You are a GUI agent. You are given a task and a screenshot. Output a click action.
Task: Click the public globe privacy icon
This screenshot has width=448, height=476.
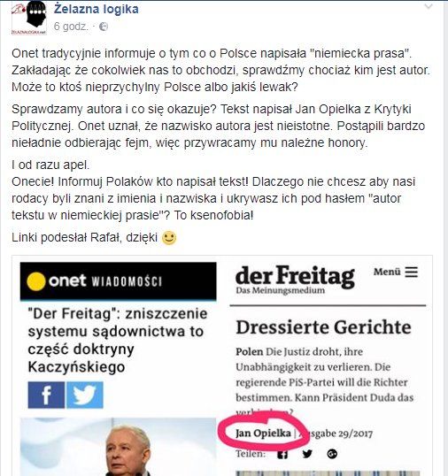[x=104, y=27]
